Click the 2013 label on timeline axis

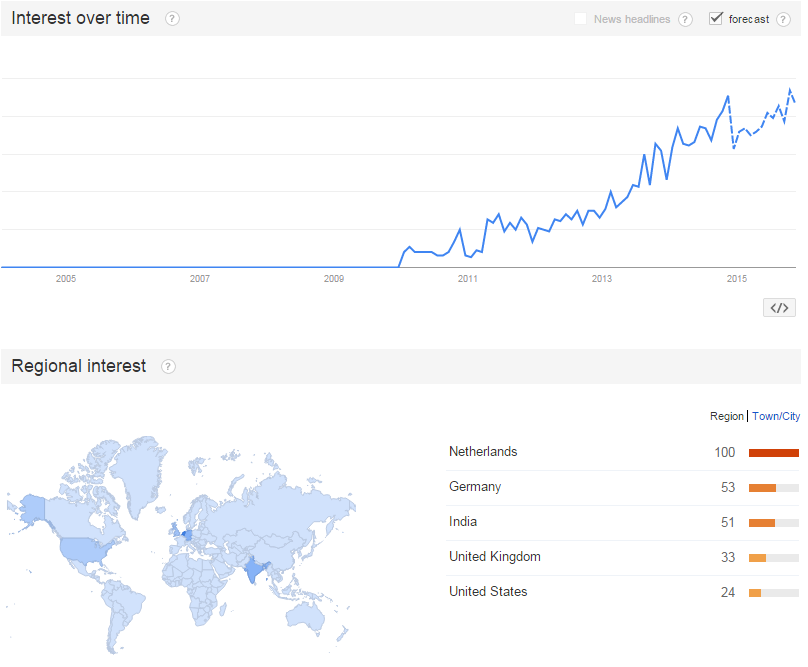pos(601,279)
